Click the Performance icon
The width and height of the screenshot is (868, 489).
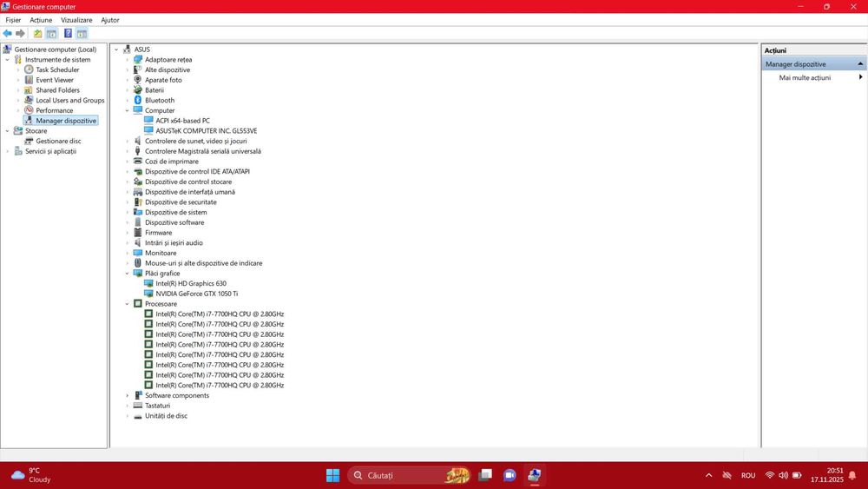29,110
